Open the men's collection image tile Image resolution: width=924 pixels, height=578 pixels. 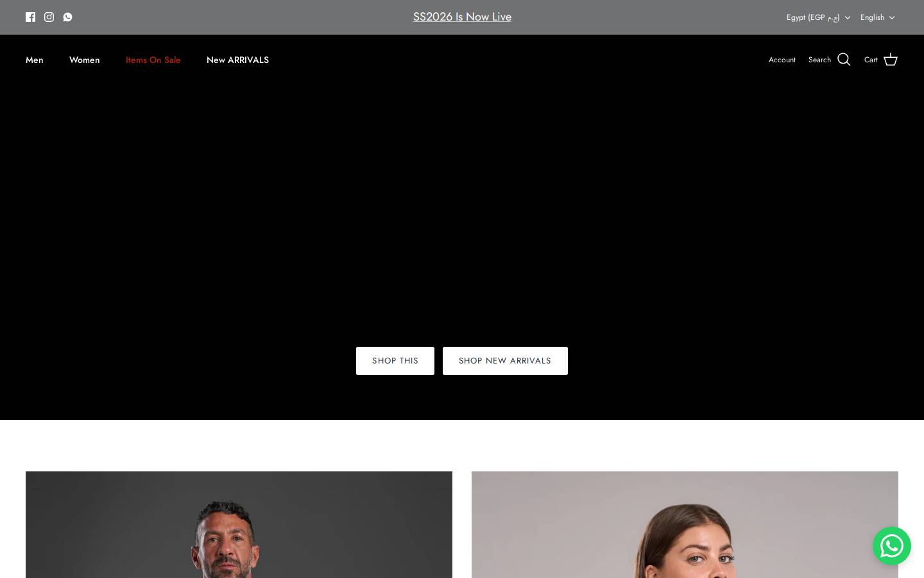(239, 525)
